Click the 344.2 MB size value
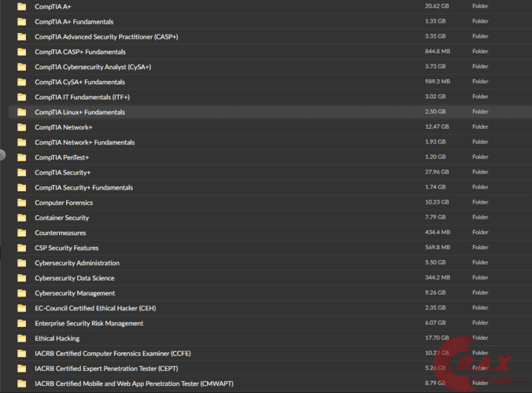This screenshot has width=532, height=393. click(x=438, y=277)
